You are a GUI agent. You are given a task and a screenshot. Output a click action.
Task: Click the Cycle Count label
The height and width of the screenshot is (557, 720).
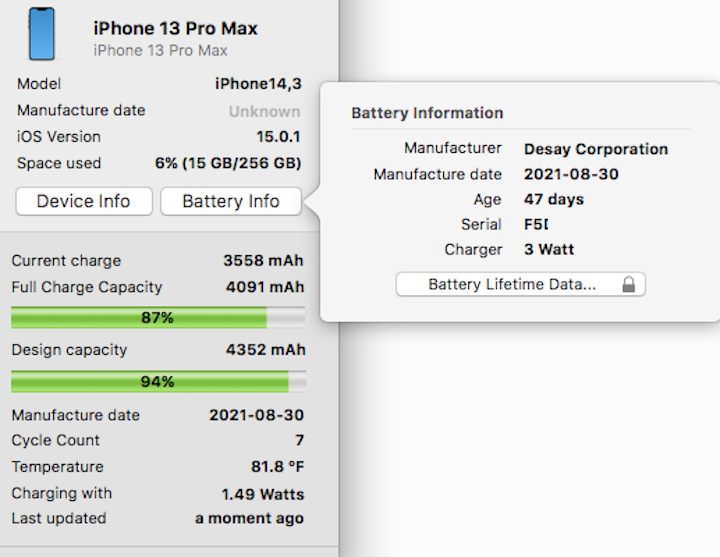point(56,440)
